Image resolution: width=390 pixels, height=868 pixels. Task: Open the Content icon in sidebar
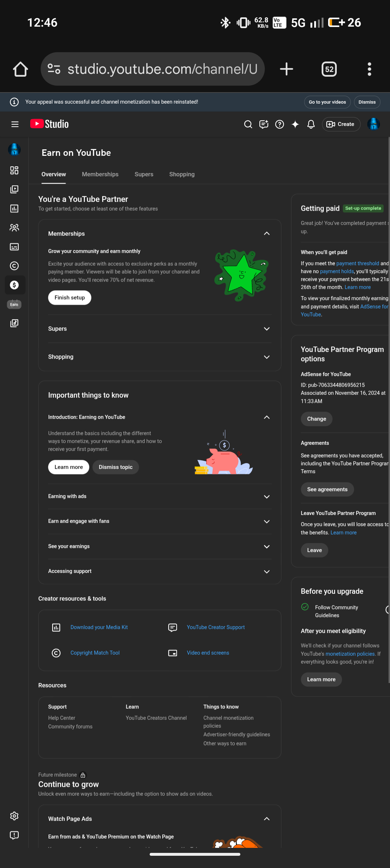tap(14, 189)
